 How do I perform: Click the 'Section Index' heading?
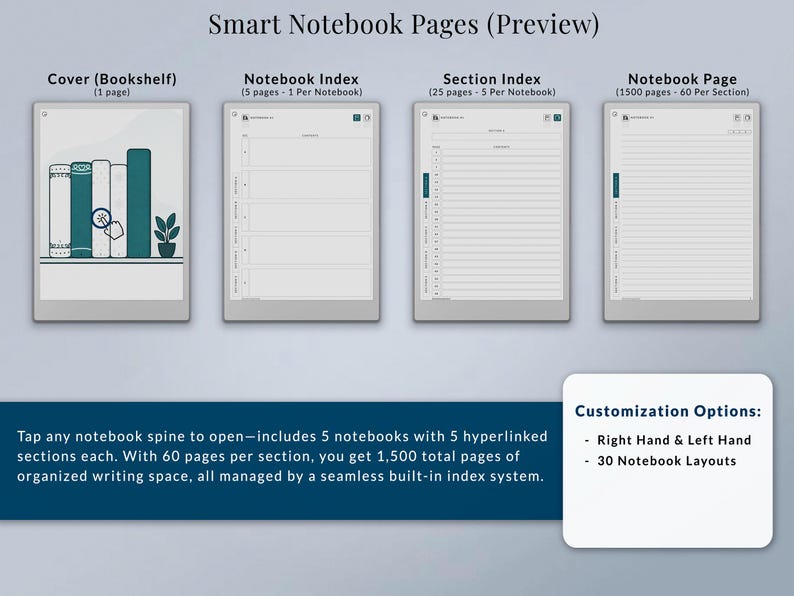coord(492,79)
